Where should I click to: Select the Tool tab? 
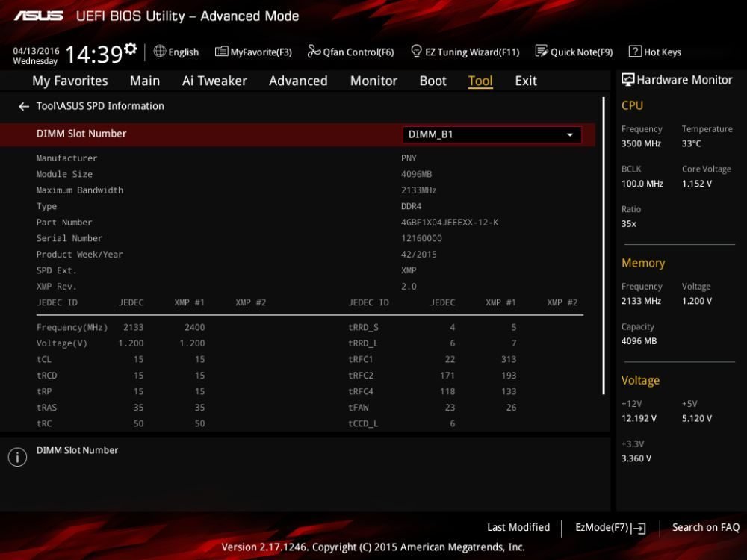(480, 81)
